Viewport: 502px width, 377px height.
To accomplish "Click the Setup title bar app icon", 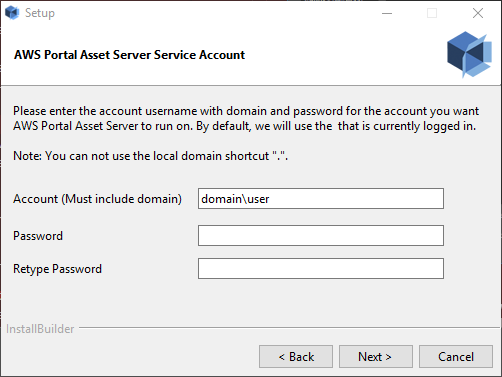I will point(12,13).
